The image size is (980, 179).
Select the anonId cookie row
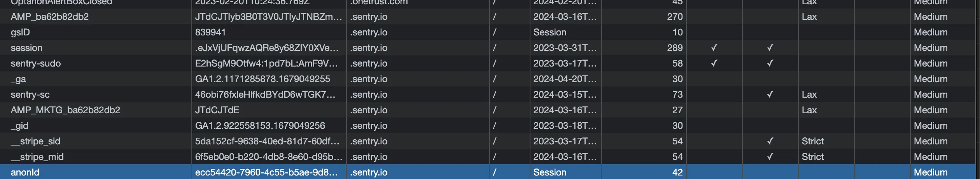pyautogui.click(x=490, y=172)
